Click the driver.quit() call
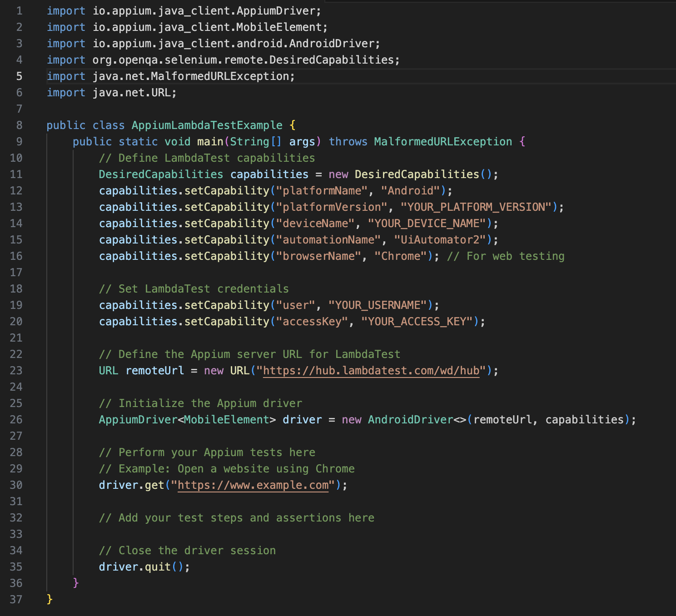Viewport: 676px width, 616px height. [144, 567]
